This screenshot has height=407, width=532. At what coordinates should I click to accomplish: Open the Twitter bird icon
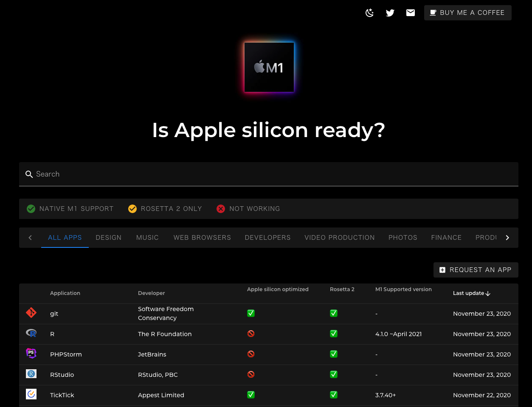click(x=390, y=13)
